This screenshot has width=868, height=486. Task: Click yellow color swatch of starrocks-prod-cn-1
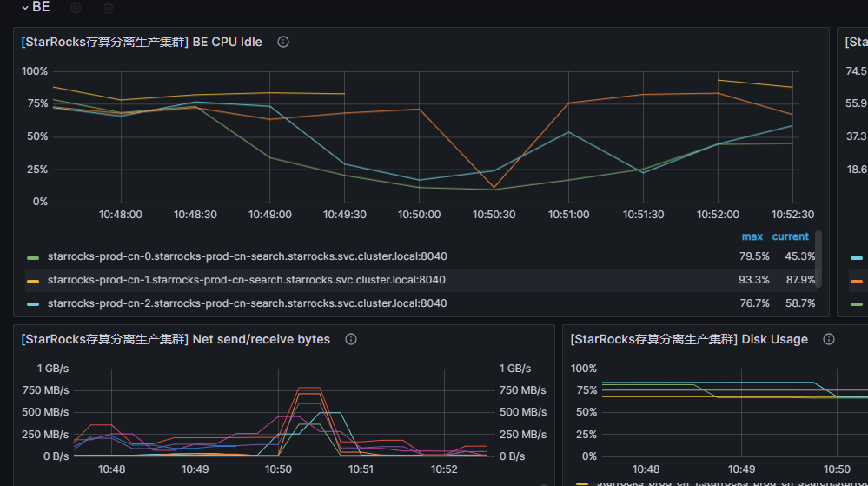33,281
